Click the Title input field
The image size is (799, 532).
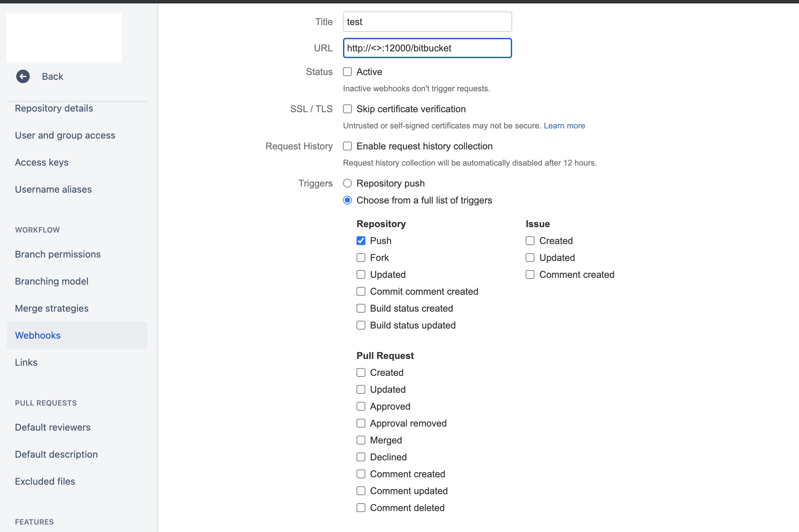pyautogui.click(x=427, y=22)
